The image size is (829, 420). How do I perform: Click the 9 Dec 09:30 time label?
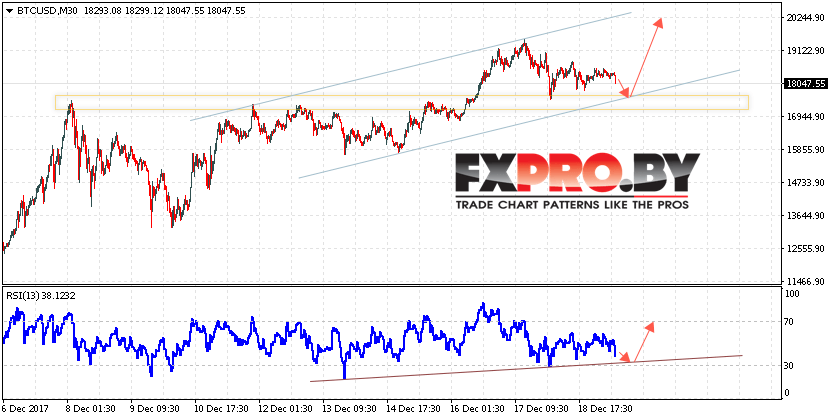click(x=152, y=409)
